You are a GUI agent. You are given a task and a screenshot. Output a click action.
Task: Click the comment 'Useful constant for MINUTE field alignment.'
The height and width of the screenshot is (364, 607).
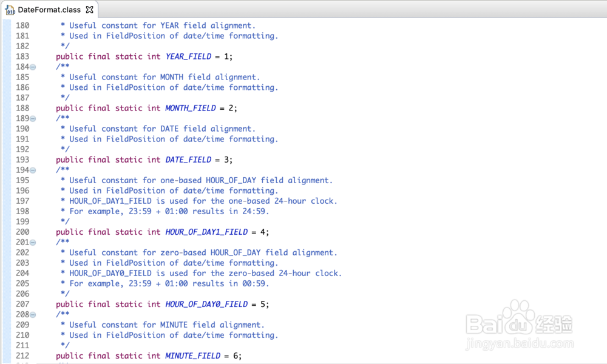click(167, 325)
